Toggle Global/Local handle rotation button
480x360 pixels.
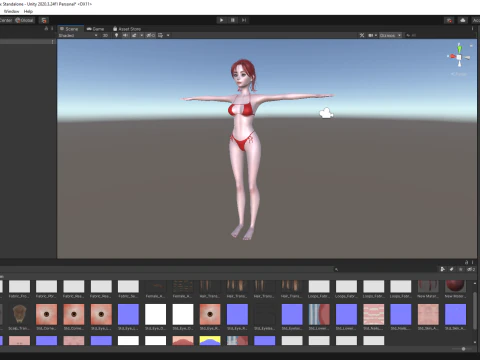click(x=24, y=20)
